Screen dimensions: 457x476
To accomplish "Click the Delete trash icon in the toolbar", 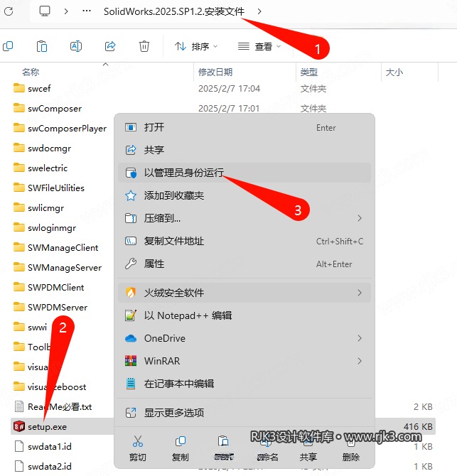I will pos(144,46).
